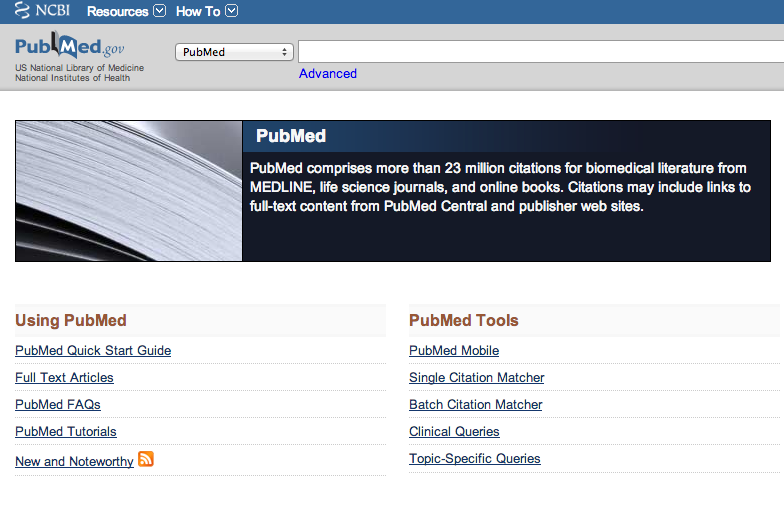The width and height of the screenshot is (784, 506).
Task: Click the NCBI logo icon
Action: pos(42,10)
